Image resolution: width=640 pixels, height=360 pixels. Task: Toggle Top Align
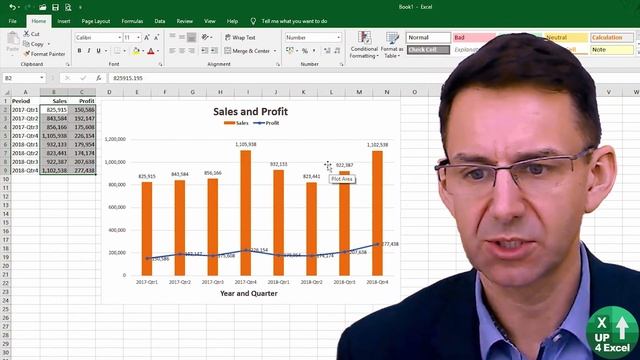(173, 37)
